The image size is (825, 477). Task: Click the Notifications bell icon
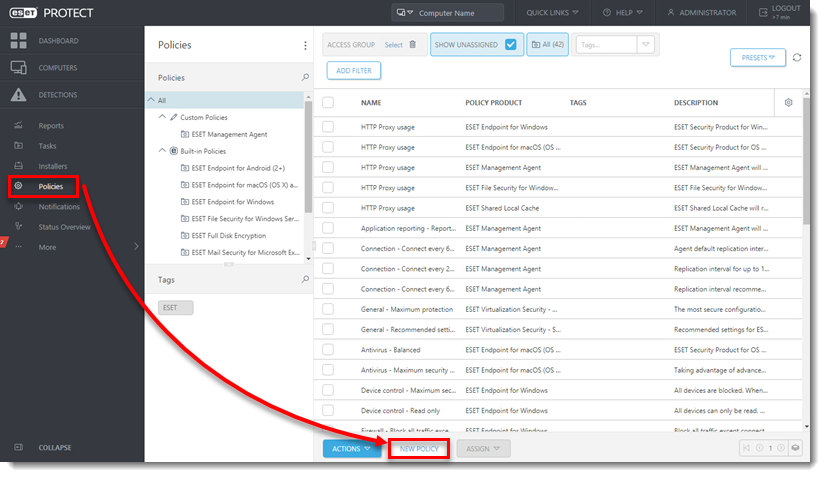pyautogui.click(x=18, y=206)
